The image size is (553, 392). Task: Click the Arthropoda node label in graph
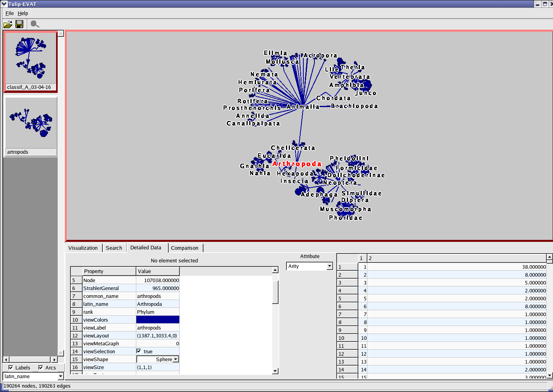pos(297,164)
